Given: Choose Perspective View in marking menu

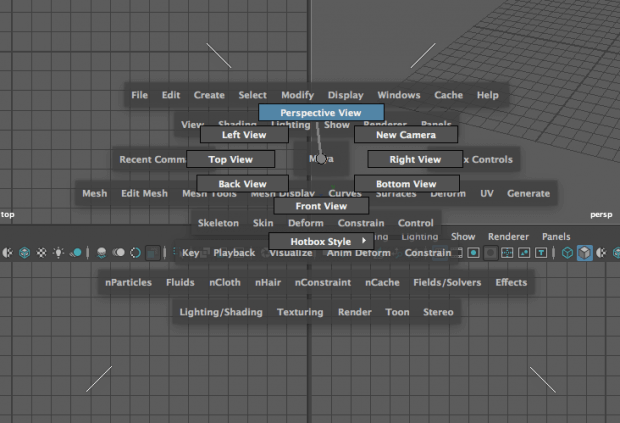Looking at the screenshot, I should (321, 113).
